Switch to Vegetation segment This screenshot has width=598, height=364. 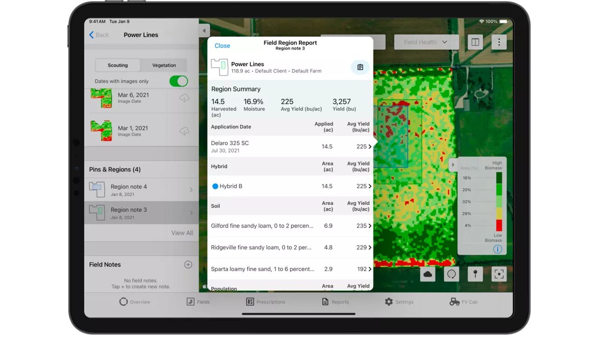164,65
